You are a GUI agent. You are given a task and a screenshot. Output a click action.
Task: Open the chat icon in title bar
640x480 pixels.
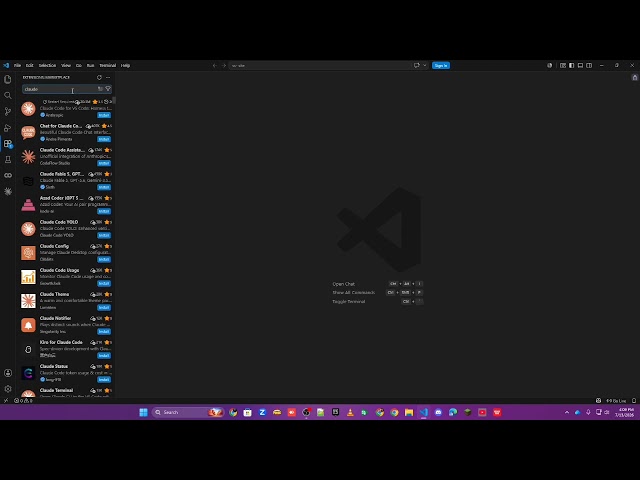tap(416, 65)
